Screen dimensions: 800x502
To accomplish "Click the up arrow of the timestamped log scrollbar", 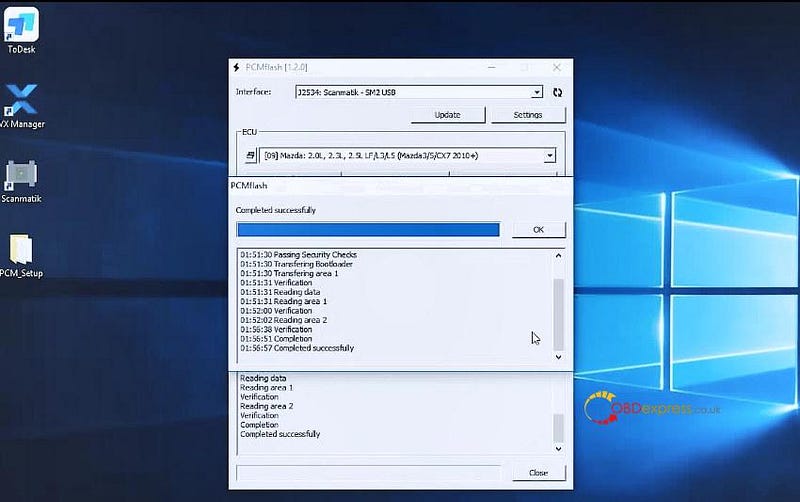I will click(x=558, y=255).
